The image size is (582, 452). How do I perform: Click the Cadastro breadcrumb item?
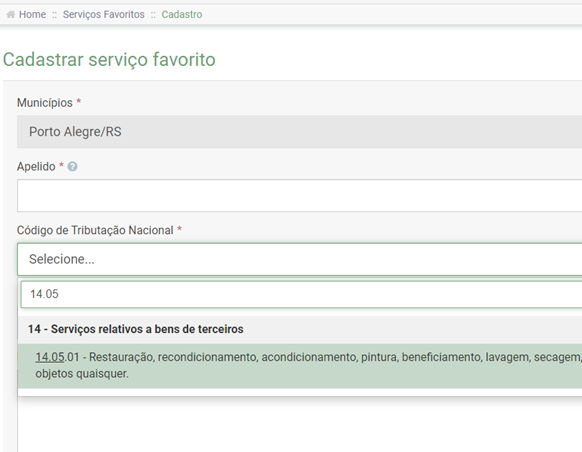coord(182,14)
